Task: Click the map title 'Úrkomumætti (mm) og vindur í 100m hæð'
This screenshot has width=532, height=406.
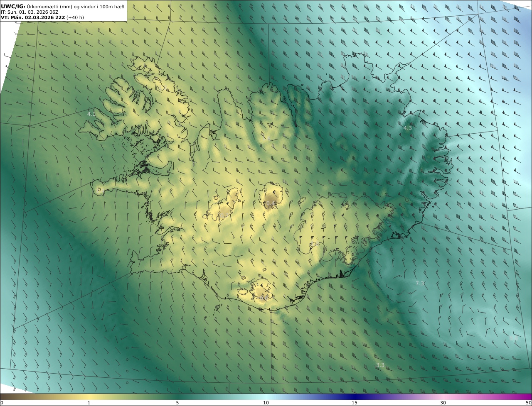Action: (76, 7)
